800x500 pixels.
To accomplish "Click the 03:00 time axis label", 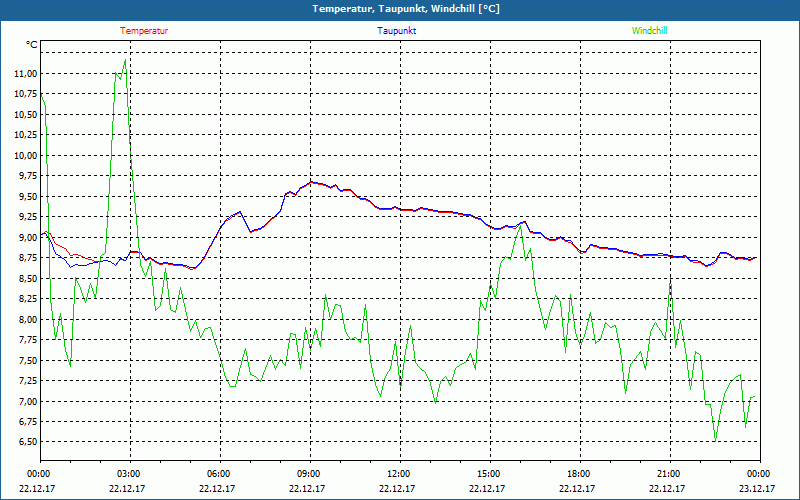I will click(128, 473).
